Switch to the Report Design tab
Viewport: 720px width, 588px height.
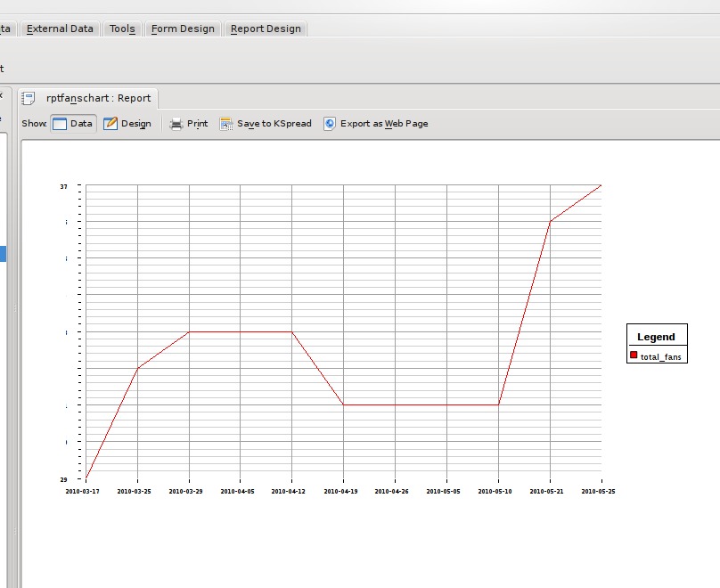(x=266, y=29)
